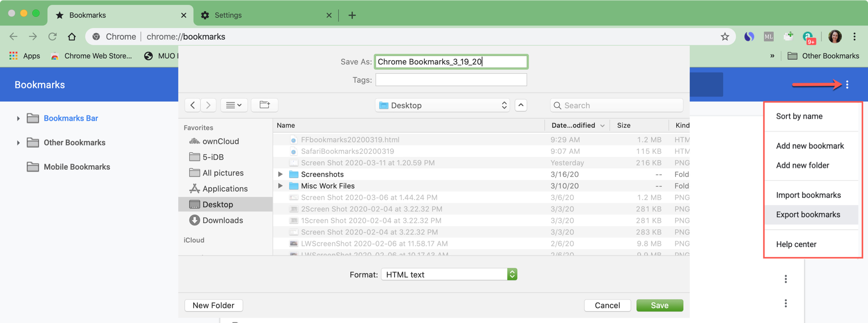
Task: Expand the Misc Work Files disclosure triangle
Action: pyautogui.click(x=280, y=186)
